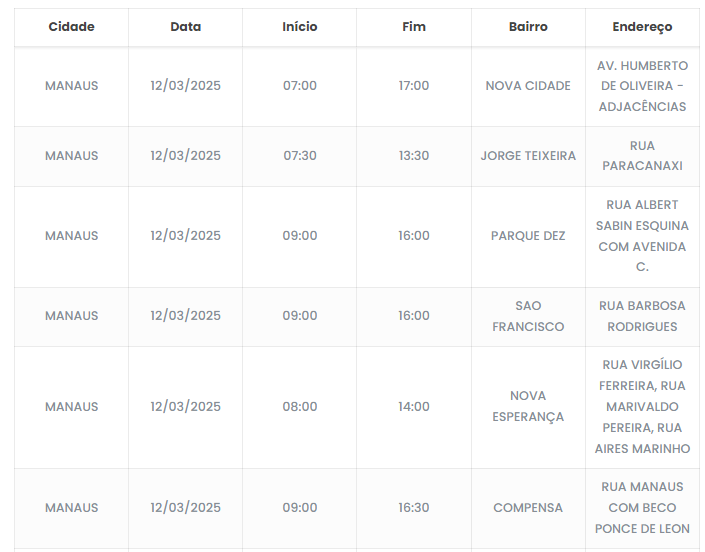
Task: Select the 16:30 end time cell
Action: point(413,508)
